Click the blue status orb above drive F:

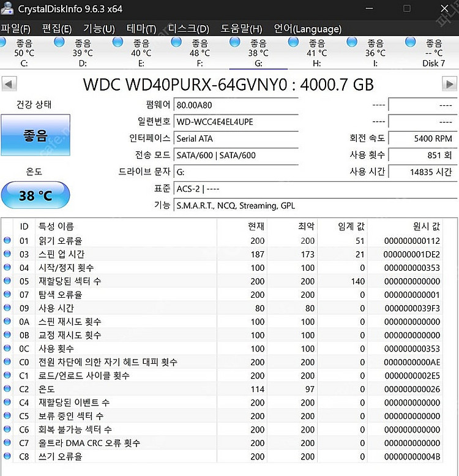(x=176, y=42)
